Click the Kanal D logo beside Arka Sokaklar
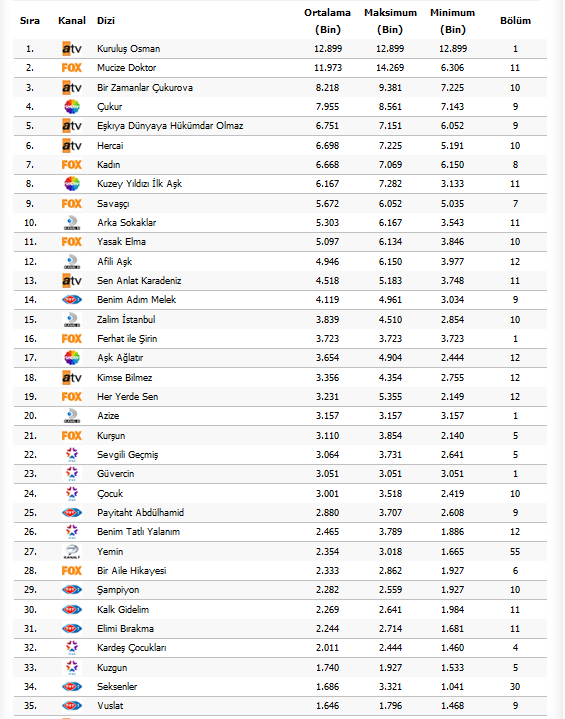The width and height of the screenshot is (565, 719). click(72, 223)
